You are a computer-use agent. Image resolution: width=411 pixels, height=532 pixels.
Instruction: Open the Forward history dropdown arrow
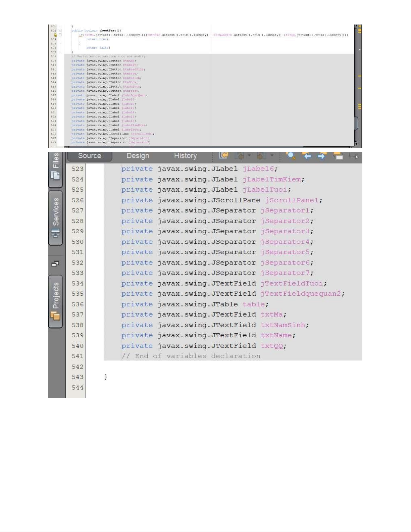coord(272,155)
